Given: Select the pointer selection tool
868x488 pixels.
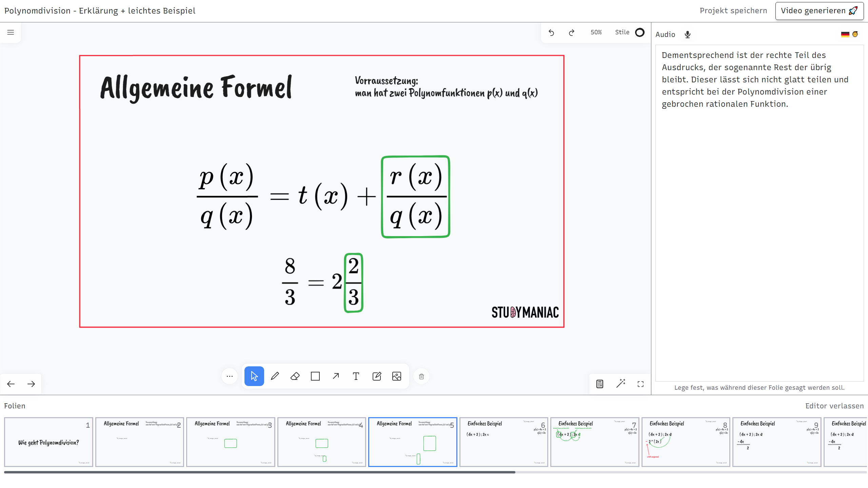Looking at the screenshot, I should coord(254,376).
